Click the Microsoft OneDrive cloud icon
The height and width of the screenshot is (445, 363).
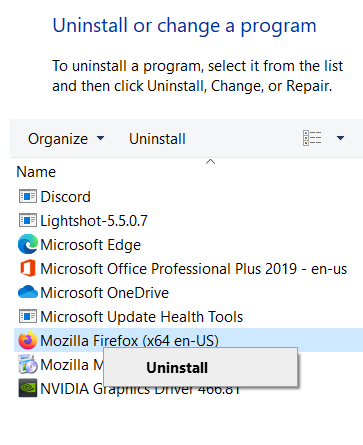tap(28, 292)
